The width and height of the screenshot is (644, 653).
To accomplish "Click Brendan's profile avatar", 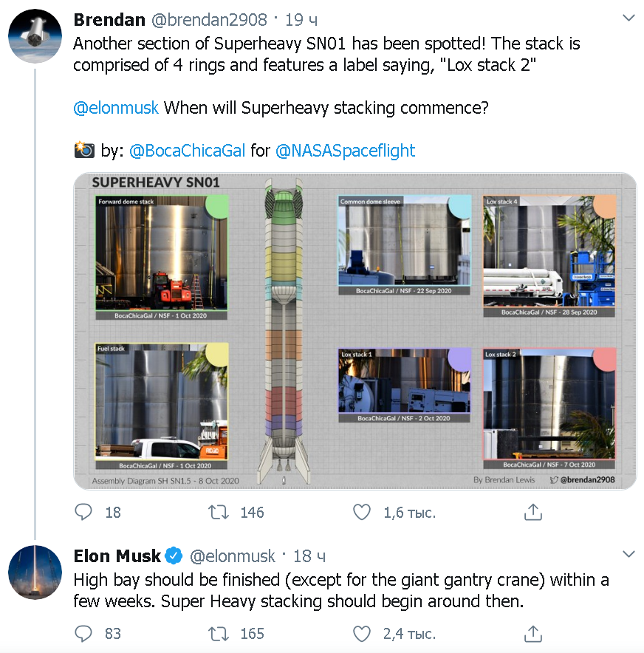I will (x=35, y=35).
